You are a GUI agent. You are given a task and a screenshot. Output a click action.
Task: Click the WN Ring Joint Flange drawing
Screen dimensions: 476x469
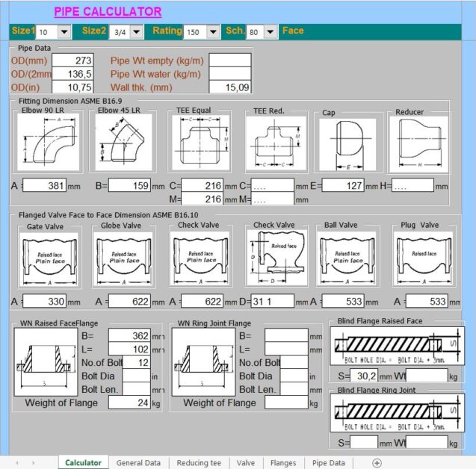(204, 361)
